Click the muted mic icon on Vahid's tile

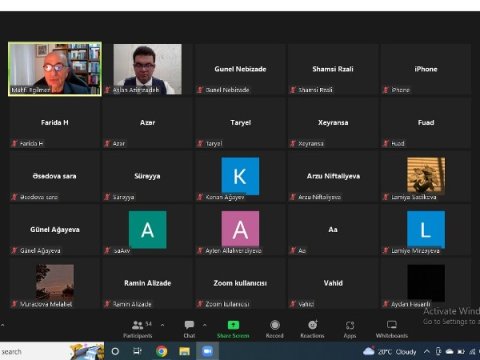pyautogui.click(x=293, y=304)
